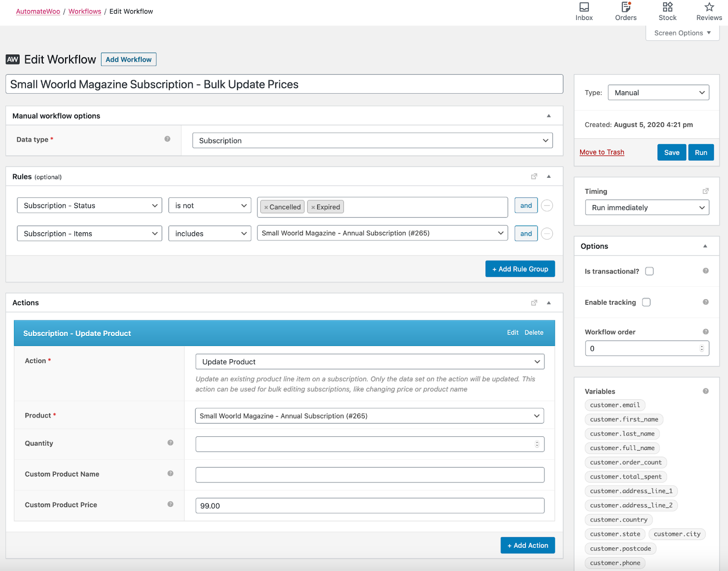Click 'and' button on Items rule
728x571 pixels.
tap(526, 234)
